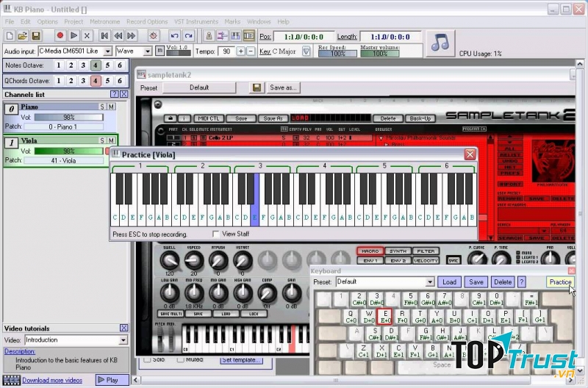Viewport: 588px width, 388px height.
Task: Click the rewind button
Action: [x=118, y=36]
